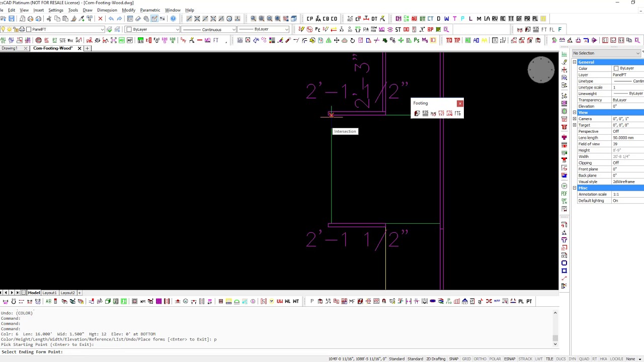
Task: Open the ByLayer color dropdown in toolbar
Action: point(152,29)
